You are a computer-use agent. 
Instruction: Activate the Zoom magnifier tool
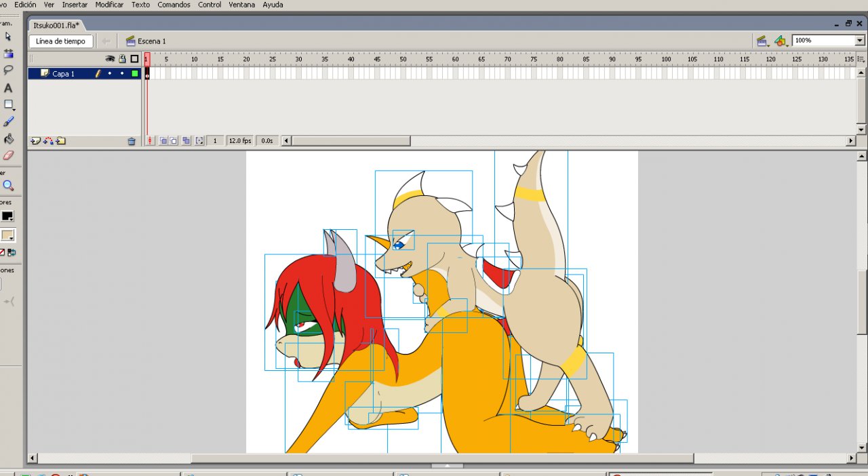point(8,186)
